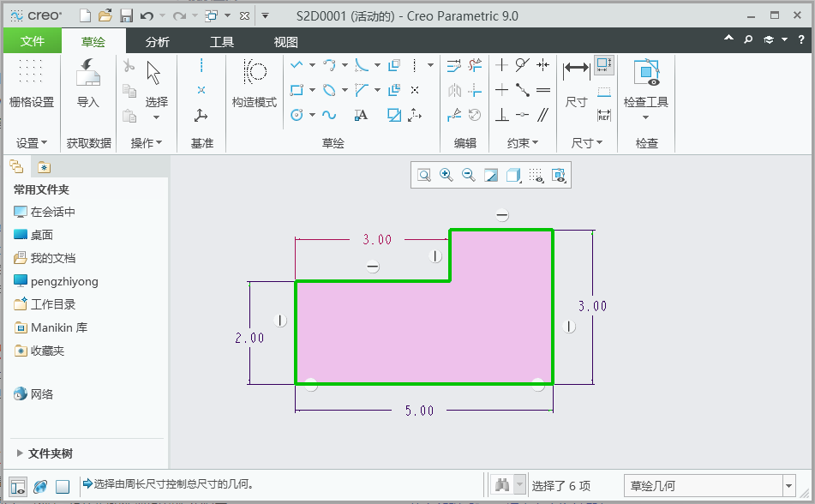Open the circle tool dropdown arrow
The image size is (815, 504).
pos(312,115)
